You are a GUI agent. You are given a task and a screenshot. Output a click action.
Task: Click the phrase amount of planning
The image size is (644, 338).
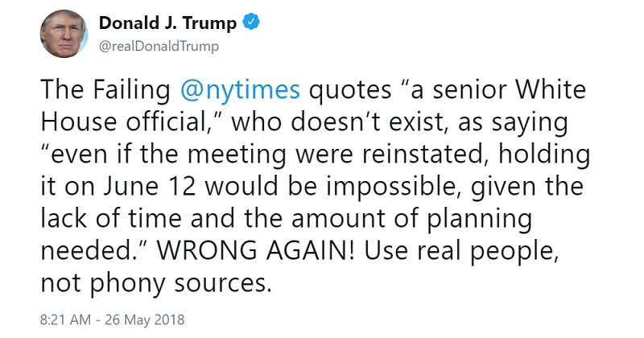pos(411,219)
